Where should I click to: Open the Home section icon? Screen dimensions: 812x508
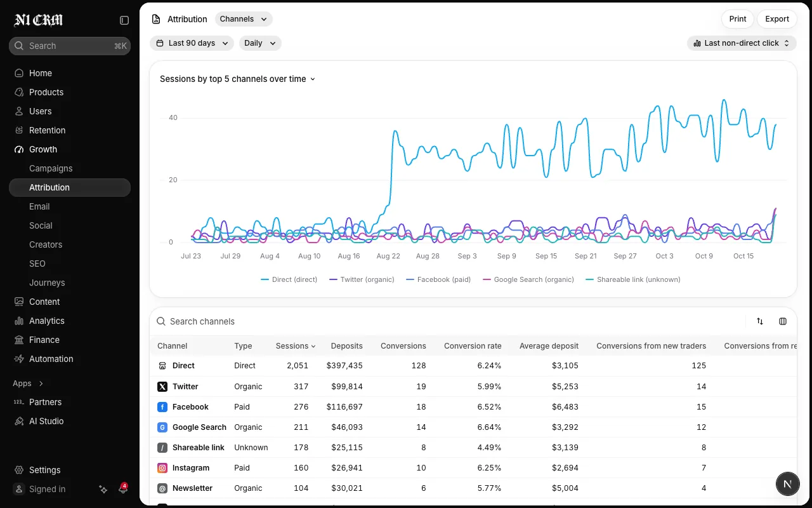point(19,73)
